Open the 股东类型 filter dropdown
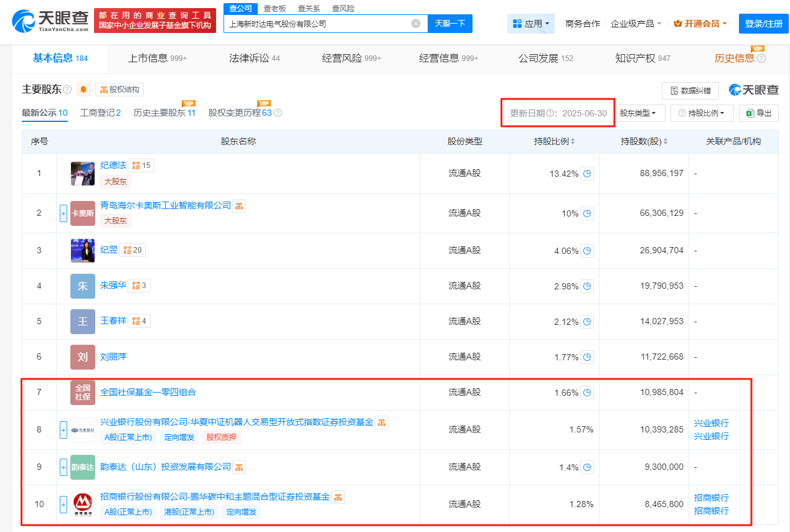The width and height of the screenshot is (790, 532). pos(640,113)
